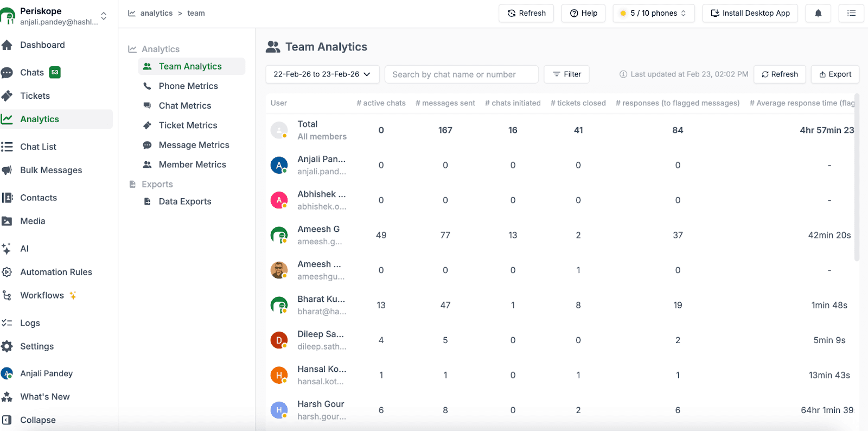
Task: Click the Automation Rules gear icon
Action: pyautogui.click(x=7, y=272)
